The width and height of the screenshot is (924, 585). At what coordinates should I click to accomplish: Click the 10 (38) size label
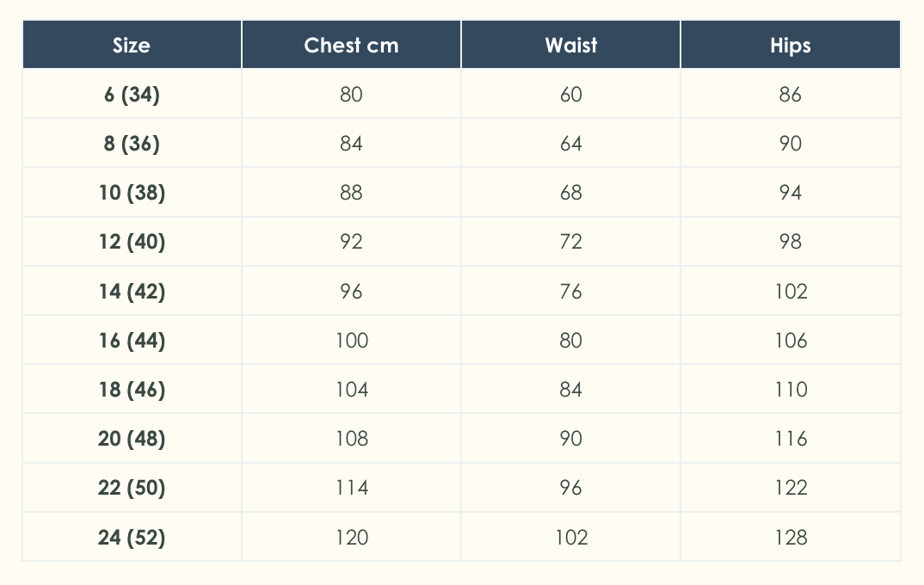coord(132,193)
